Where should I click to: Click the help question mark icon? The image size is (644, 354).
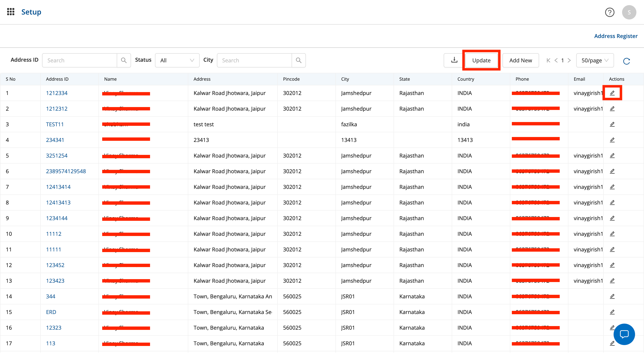609,12
